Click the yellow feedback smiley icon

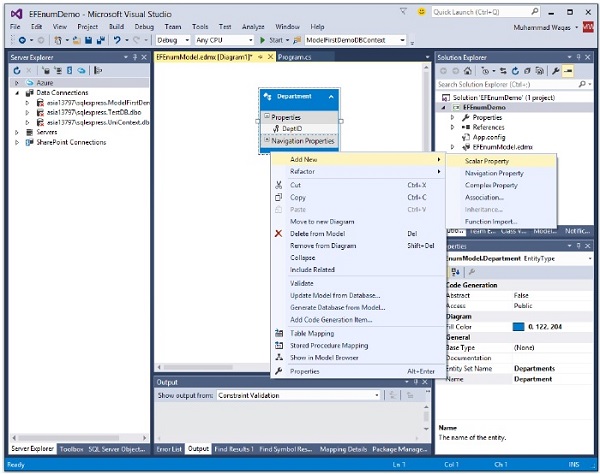421,12
